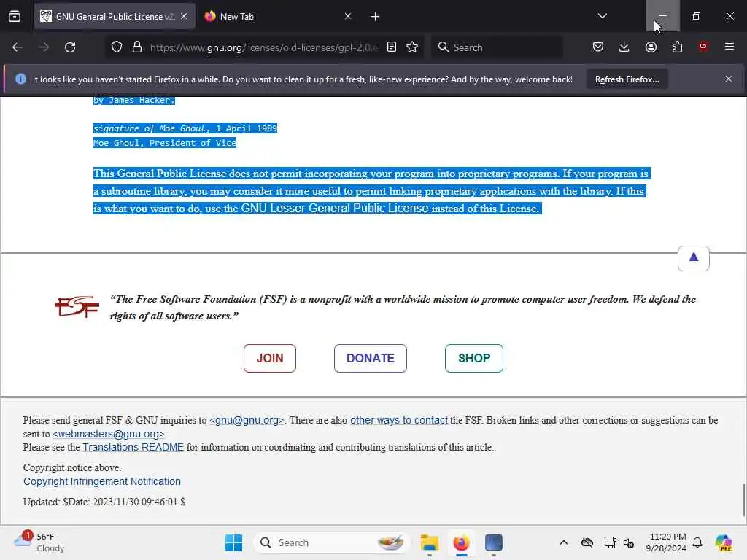Email gnu@gnu.org link
Viewport: 747px width, 560px height.
point(247,421)
